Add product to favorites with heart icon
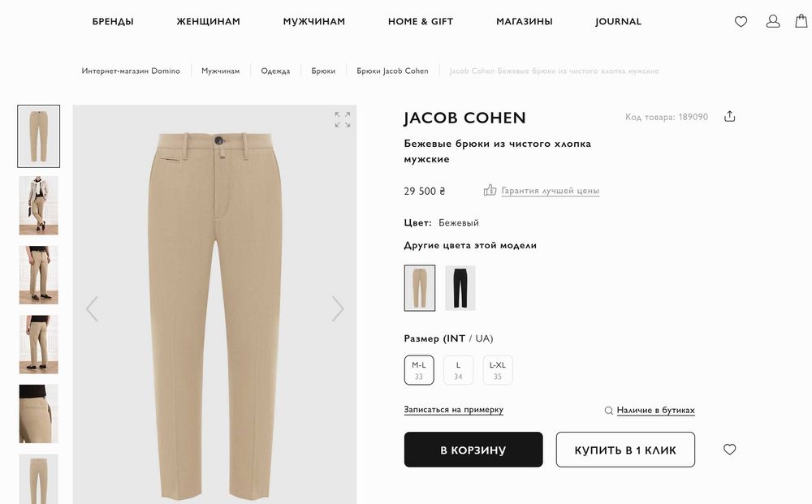This screenshot has width=812, height=504. click(729, 449)
